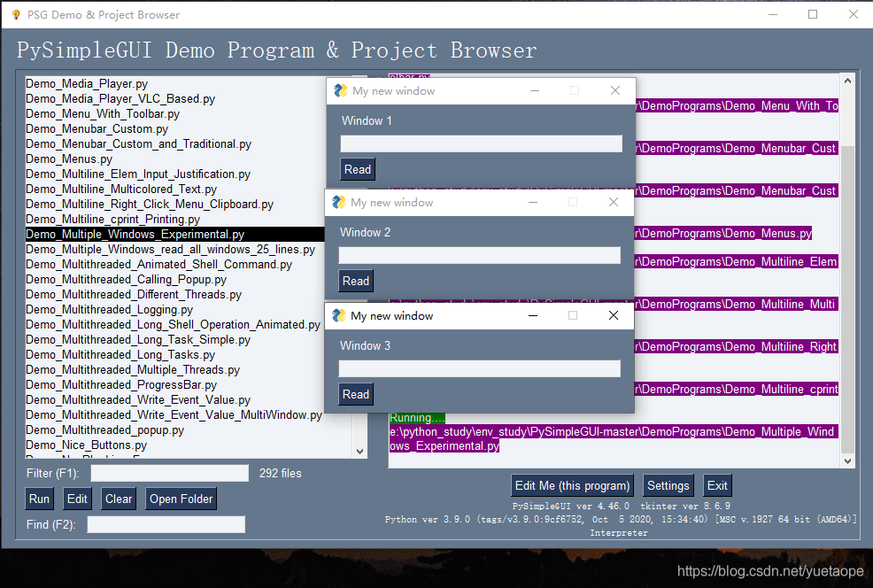Click Demo_Multiline_Right path in output pane
The width and height of the screenshot is (873, 588).
point(736,346)
